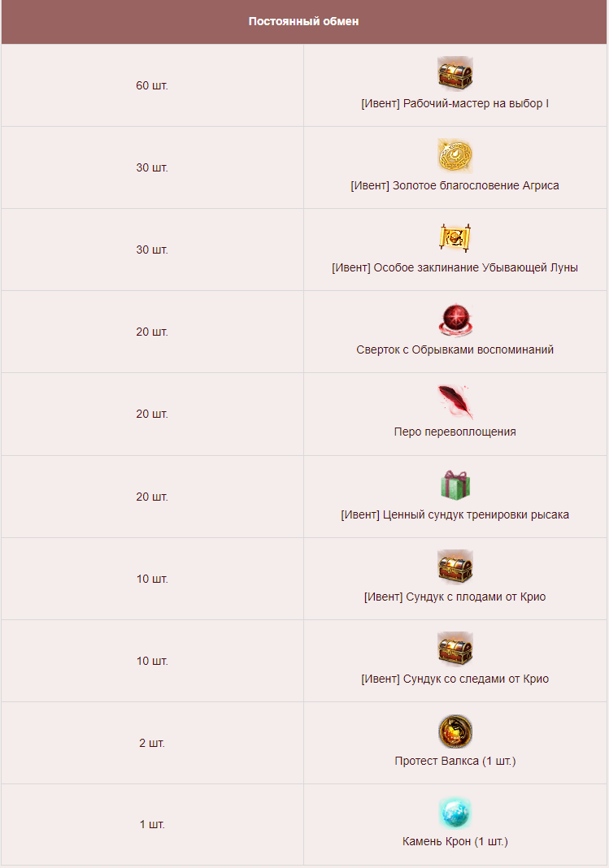The height and width of the screenshot is (868, 609).
Task: Click the 60 шт. quantity cell
Action: [x=152, y=85]
